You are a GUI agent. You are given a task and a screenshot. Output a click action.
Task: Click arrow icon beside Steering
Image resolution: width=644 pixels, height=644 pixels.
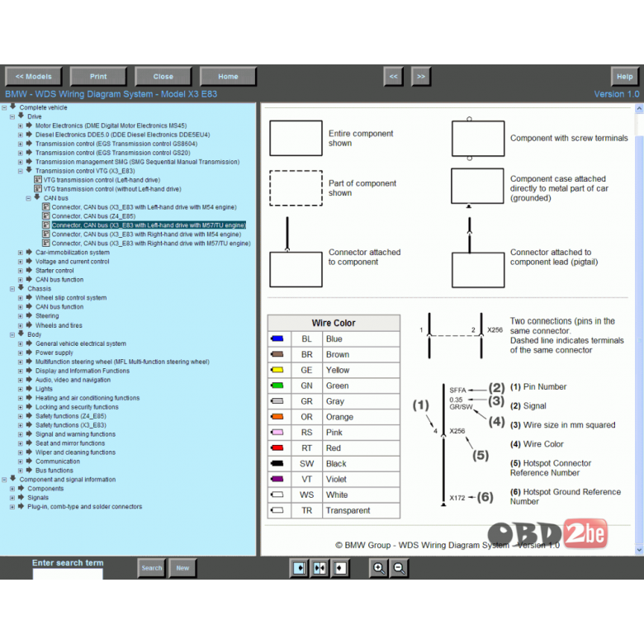click(29, 315)
